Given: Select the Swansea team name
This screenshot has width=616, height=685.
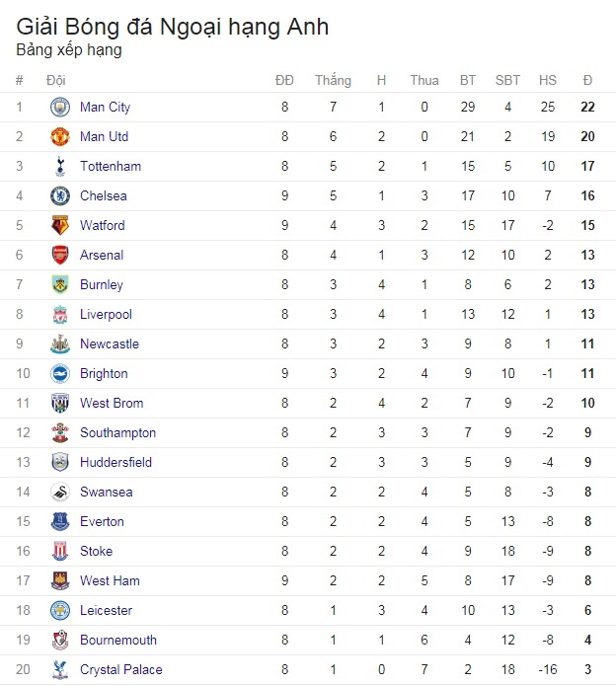Looking at the screenshot, I should pyautogui.click(x=106, y=492).
